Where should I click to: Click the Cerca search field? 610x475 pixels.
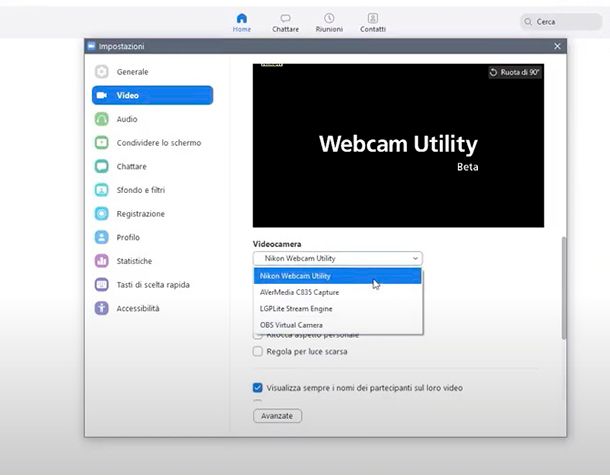(x=561, y=22)
